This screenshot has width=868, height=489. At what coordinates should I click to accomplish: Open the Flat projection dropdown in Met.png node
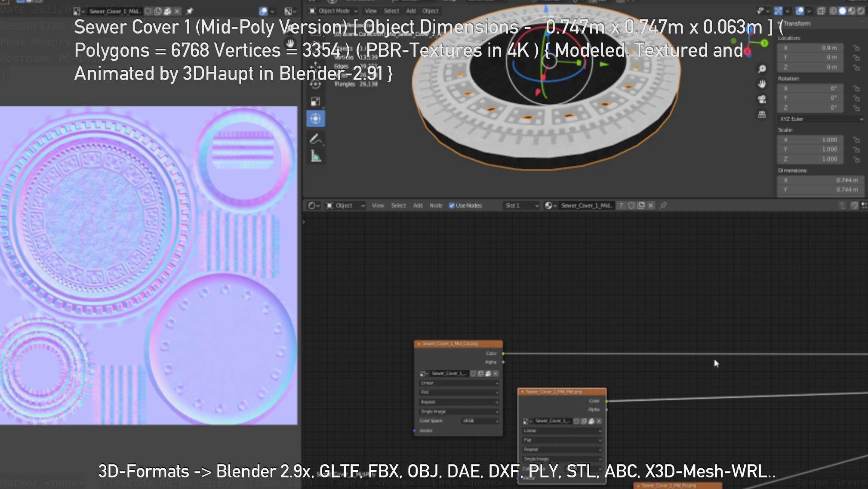point(562,440)
